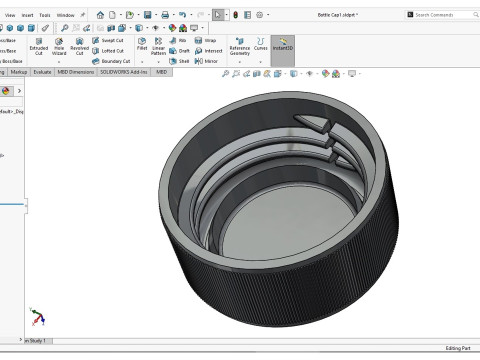Screen dimensions: 480x360
Task: Expand the Options gear dropdown arrow
Action: tap(268, 15)
